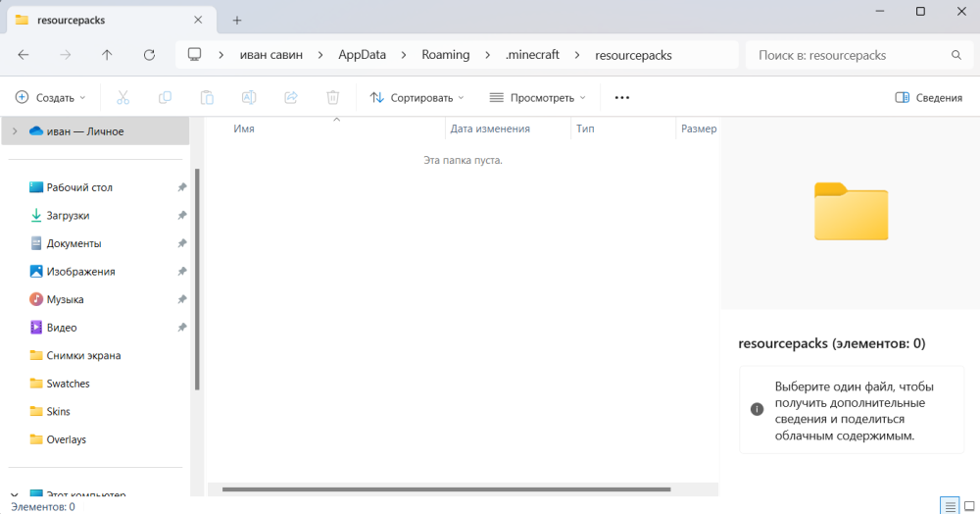Click the Paste clipboard icon
The height and width of the screenshot is (514, 980).
tap(207, 97)
